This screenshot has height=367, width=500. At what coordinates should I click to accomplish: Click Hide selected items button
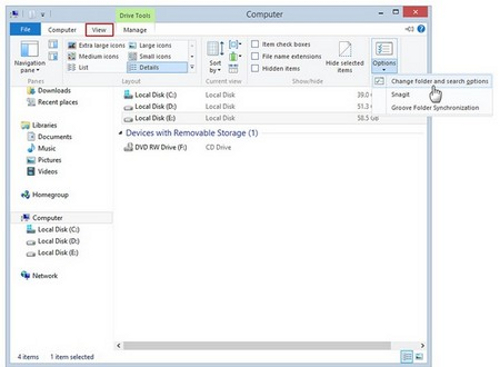[344, 57]
